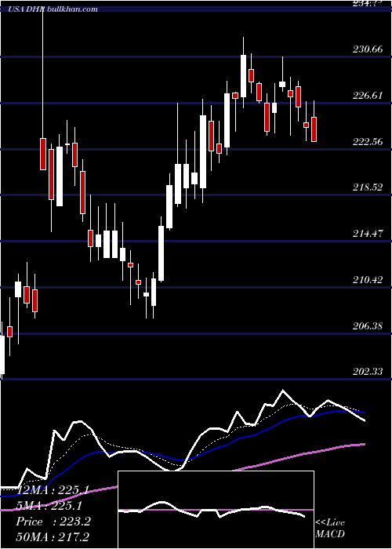The height and width of the screenshot is (549, 392).
Task: Click the 222.56 price axis label
Action: click(x=368, y=142)
